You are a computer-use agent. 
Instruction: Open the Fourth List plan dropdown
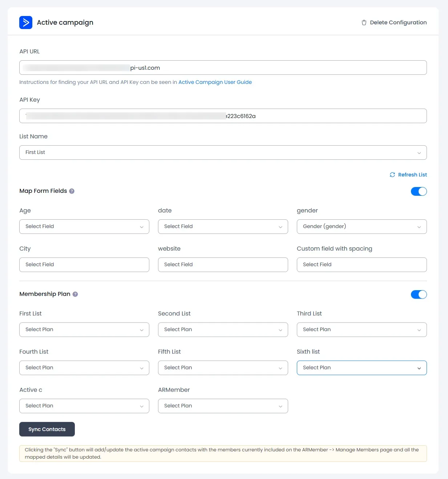tap(84, 368)
